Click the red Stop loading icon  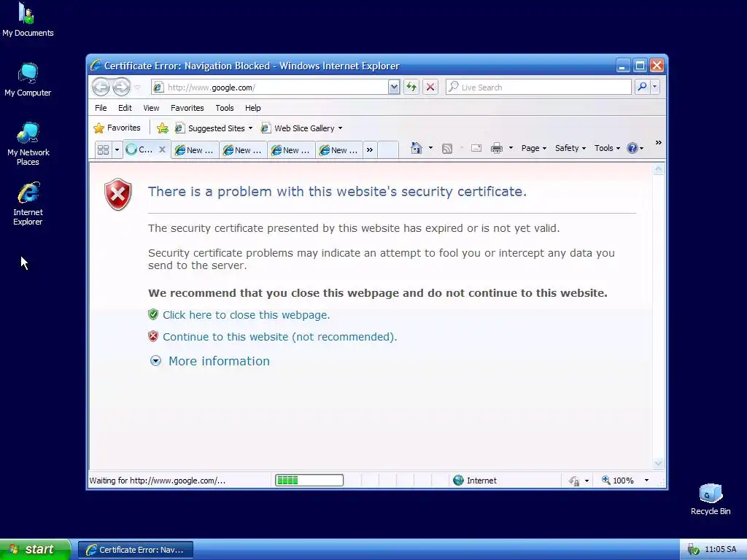(x=430, y=87)
